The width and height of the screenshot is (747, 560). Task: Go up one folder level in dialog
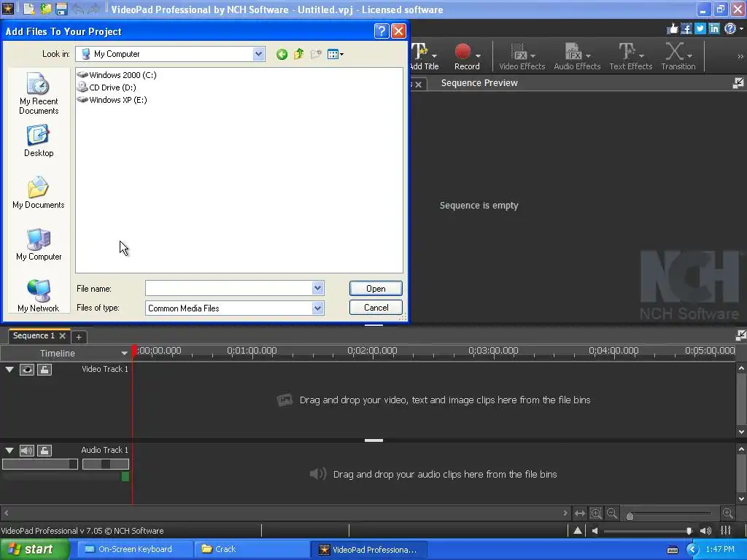point(298,54)
